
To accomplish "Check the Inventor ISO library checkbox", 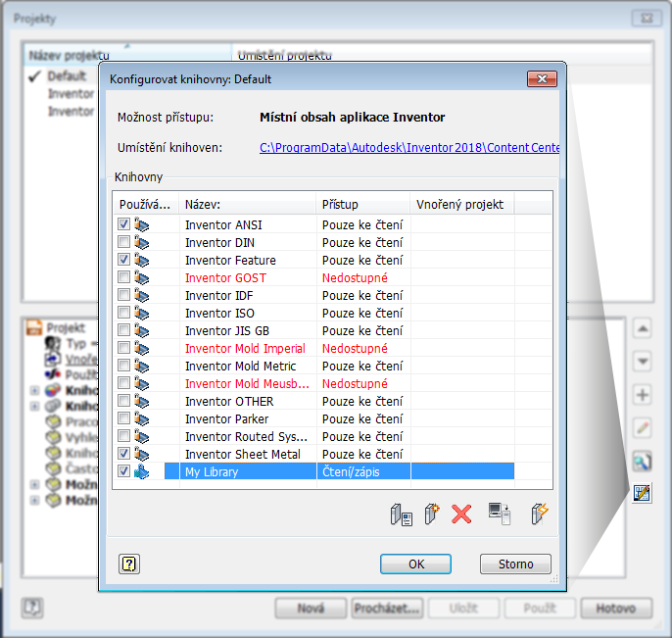I will 123,312.
